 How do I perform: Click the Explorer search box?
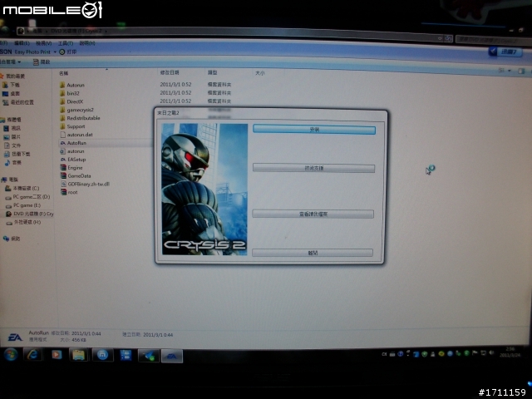pos(493,40)
